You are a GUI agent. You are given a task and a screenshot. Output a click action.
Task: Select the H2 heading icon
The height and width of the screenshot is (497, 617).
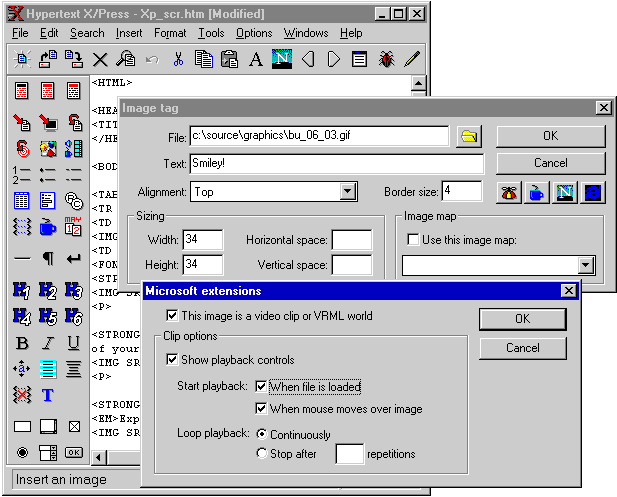pyautogui.click(x=48, y=291)
